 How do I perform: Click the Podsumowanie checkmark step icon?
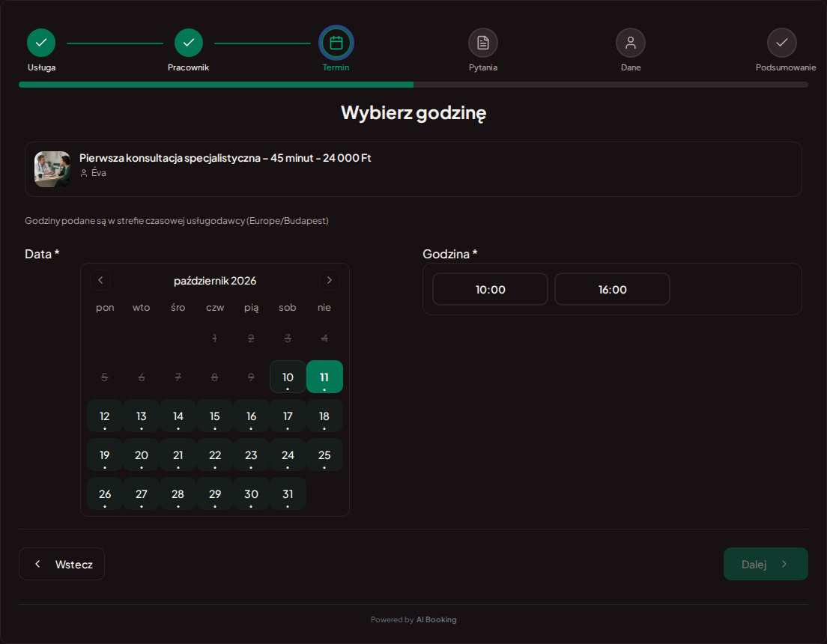pos(781,43)
